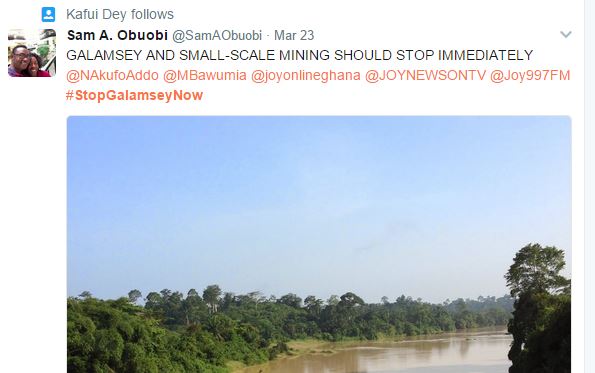This screenshot has width=595, height=373.
Task: Open the attached river landscape photo
Action: [319, 244]
